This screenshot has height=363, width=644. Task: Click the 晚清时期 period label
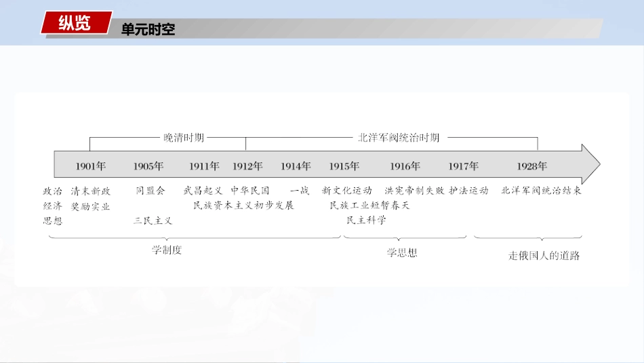click(x=184, y=138)
